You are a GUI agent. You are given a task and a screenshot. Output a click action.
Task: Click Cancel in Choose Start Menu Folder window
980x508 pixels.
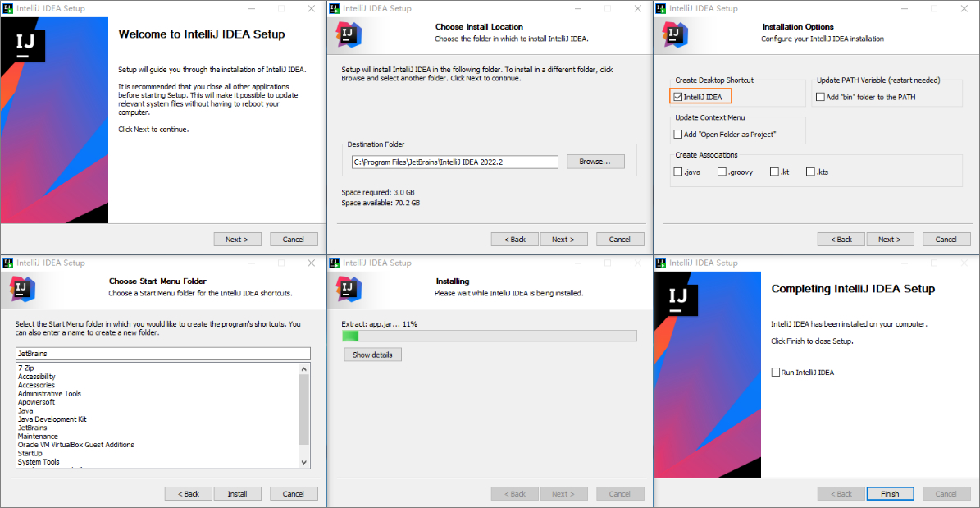tap(294, 493)
